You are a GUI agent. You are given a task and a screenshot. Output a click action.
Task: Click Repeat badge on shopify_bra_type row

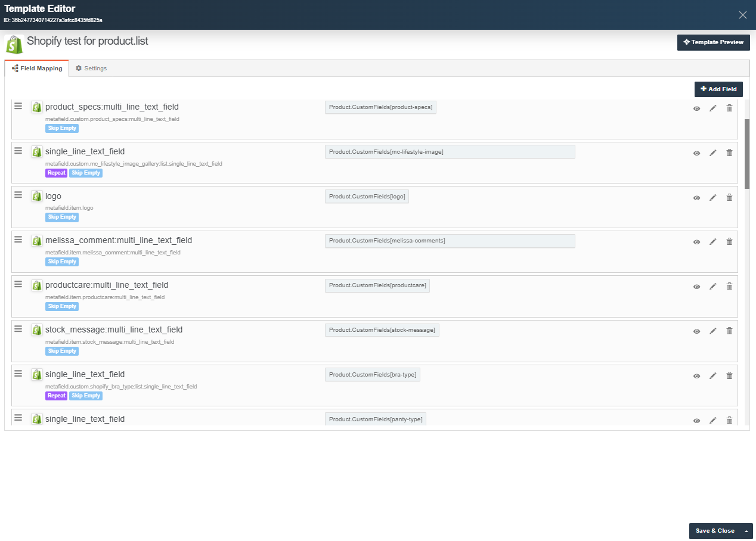(56, 396)
